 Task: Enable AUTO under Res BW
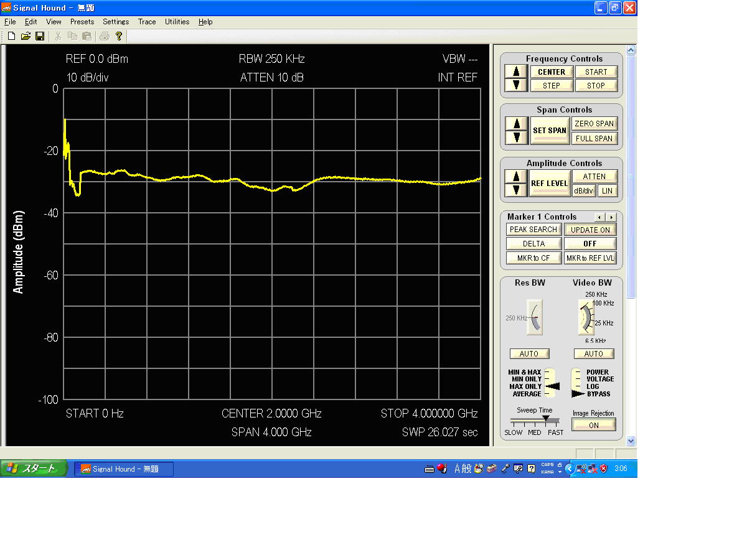[x=529, y=353]
